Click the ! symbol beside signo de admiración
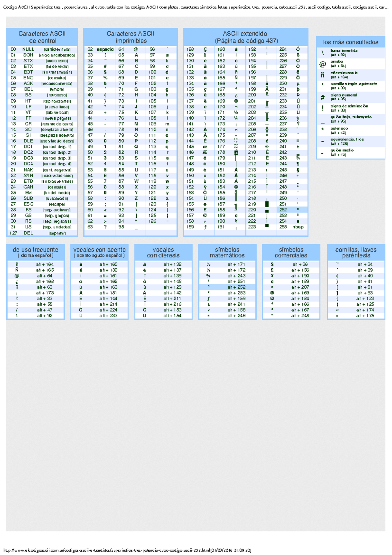Image resolution: width=392 pixels, height=555 pixels. (322, 108)
